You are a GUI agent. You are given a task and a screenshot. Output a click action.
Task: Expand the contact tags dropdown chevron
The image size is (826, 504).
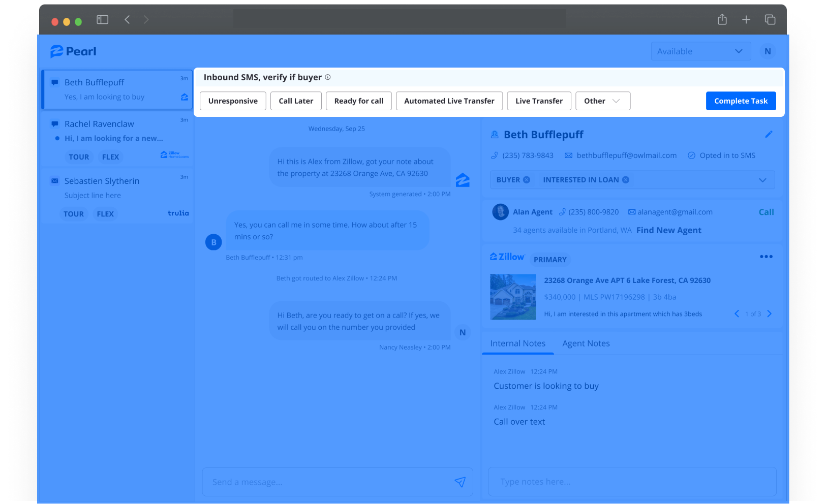762,180
